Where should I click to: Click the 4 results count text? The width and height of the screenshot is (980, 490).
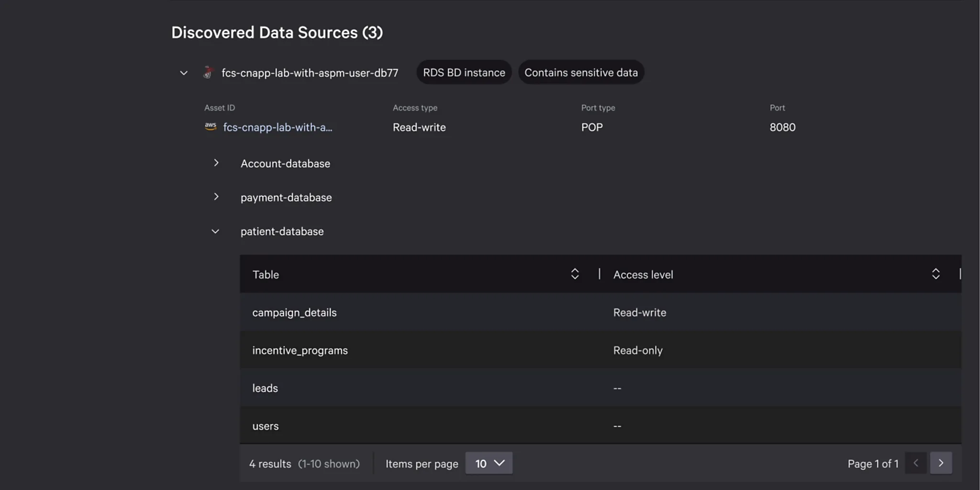click(270, 464)
